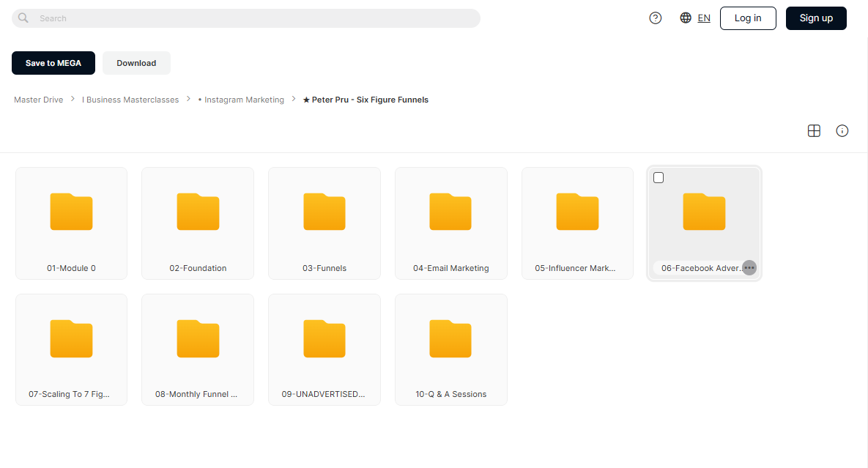Switch to grid view layout icon
The image size is (868, 468).
click(x=814, y=131)
